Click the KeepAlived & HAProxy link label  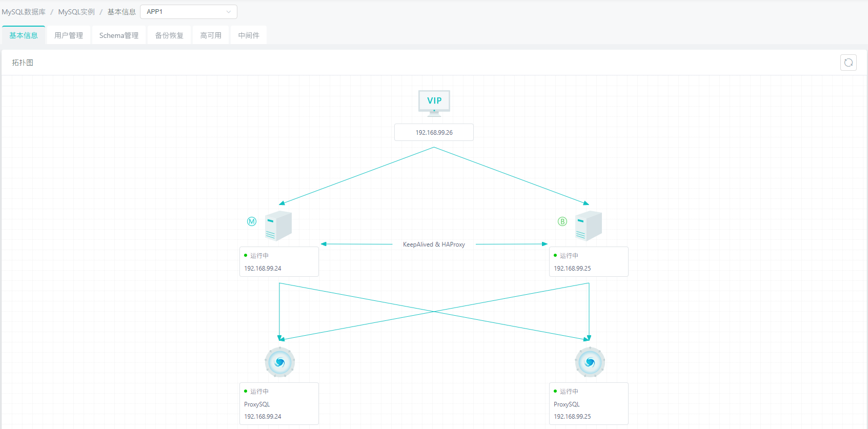coord(434,244)
